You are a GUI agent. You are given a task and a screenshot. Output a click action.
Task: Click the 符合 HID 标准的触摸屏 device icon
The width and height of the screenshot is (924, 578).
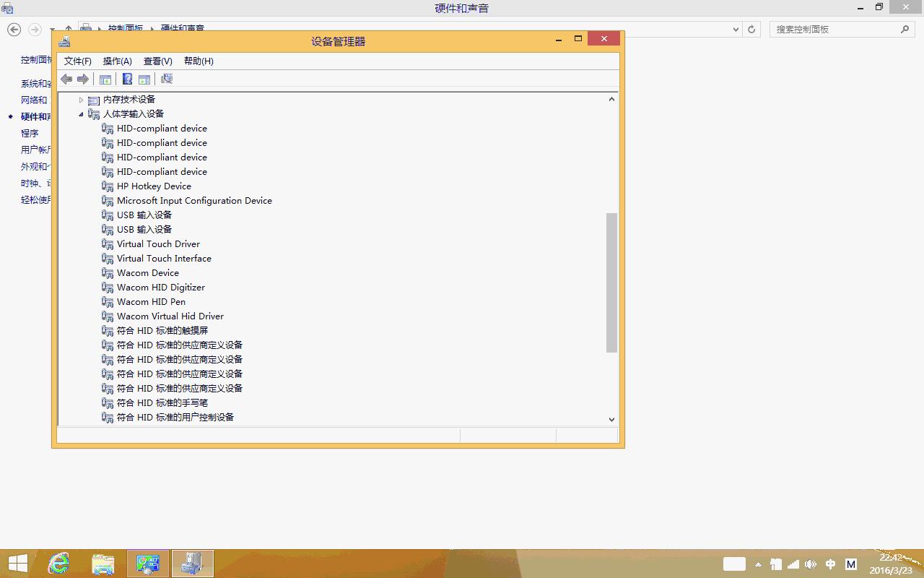pos(108,331)
